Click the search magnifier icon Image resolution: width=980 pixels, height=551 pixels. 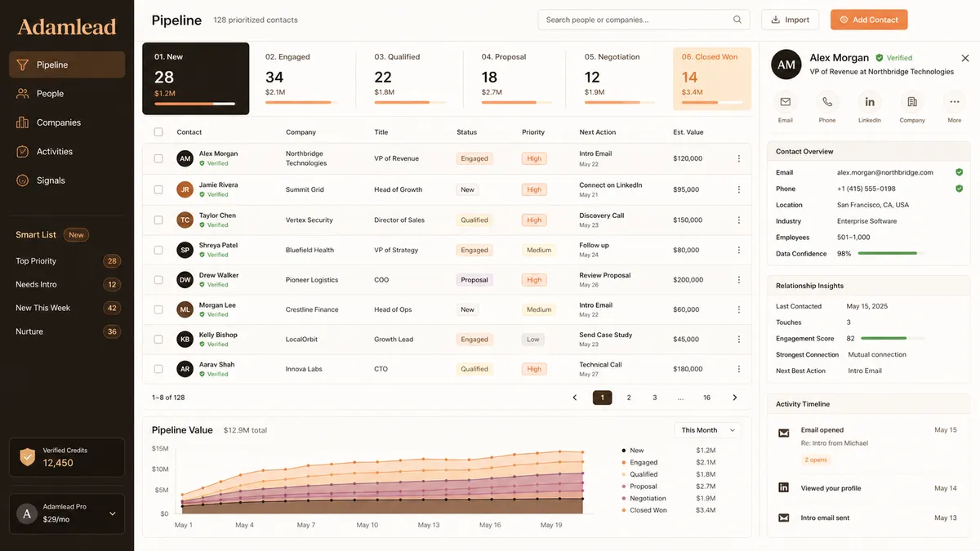[737, 20]
